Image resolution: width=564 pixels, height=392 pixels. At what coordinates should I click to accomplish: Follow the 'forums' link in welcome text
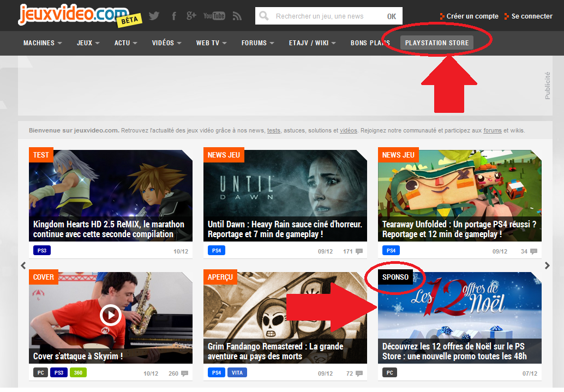tap(493, 130)
